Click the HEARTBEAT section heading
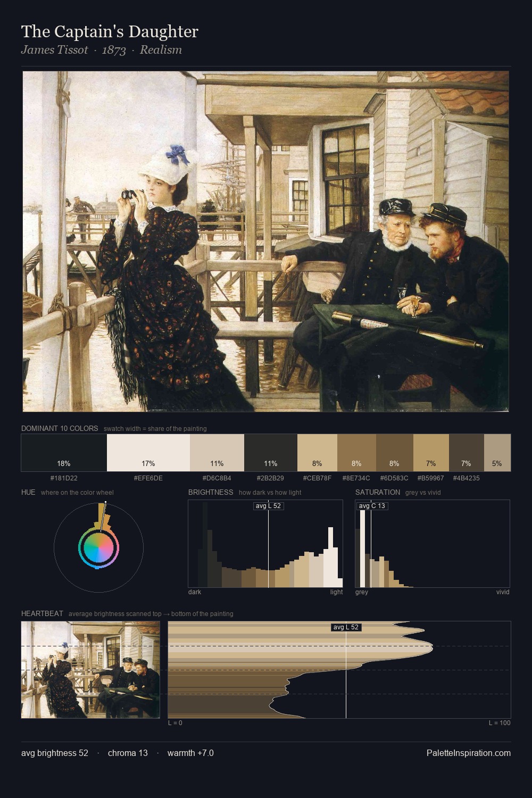Image resolution: width=532 pixels, height=798 pixels. (x=42, y=613)
